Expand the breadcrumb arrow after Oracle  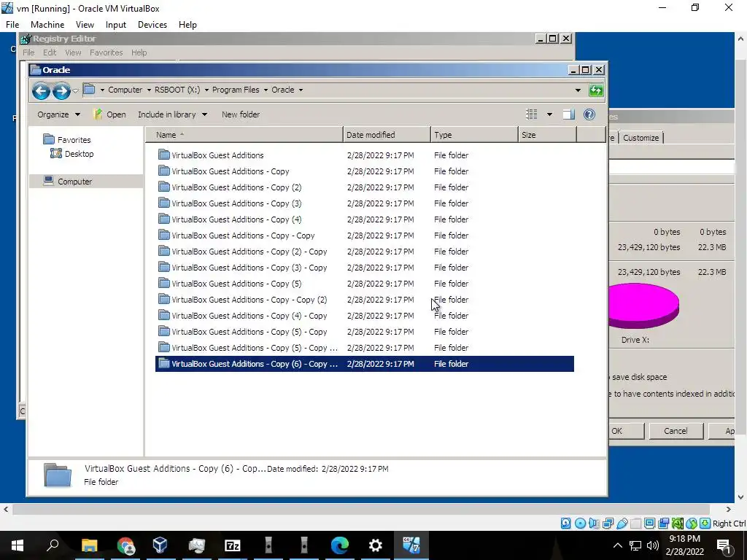pos(301,90)
